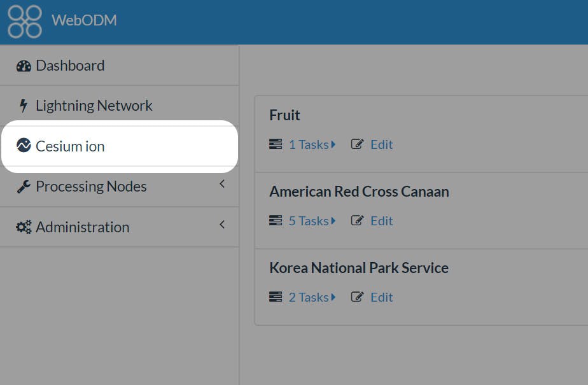Expand the 2 Tasks list for Korea National Park Service

(312, 297)
